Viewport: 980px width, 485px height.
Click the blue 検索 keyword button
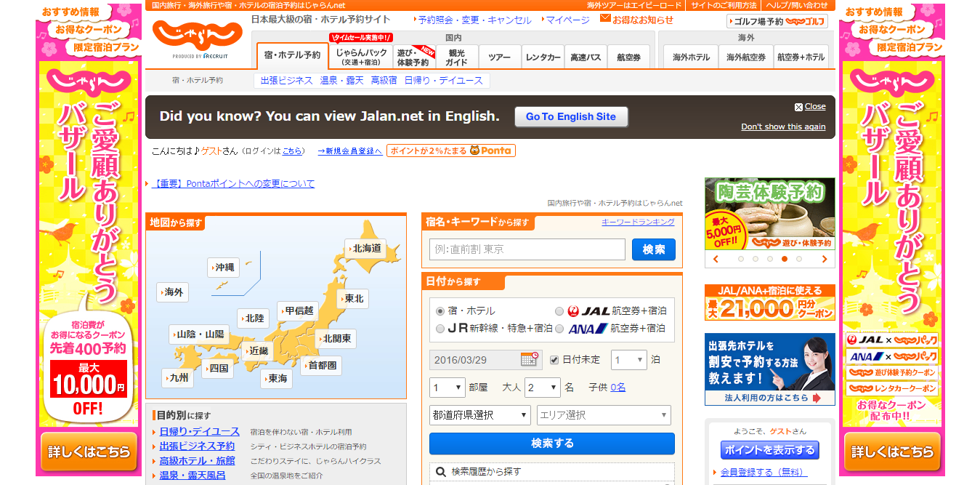(654, 249)
